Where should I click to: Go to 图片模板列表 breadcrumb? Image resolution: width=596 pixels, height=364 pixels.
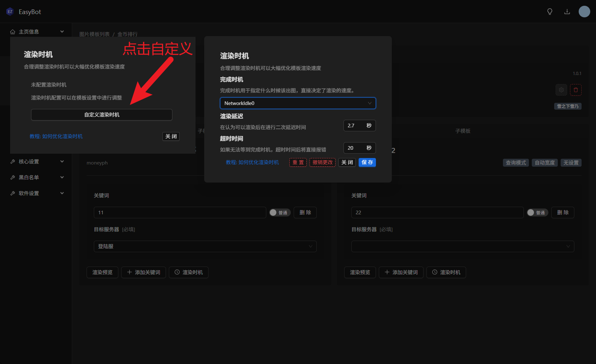tap(95, 34)
